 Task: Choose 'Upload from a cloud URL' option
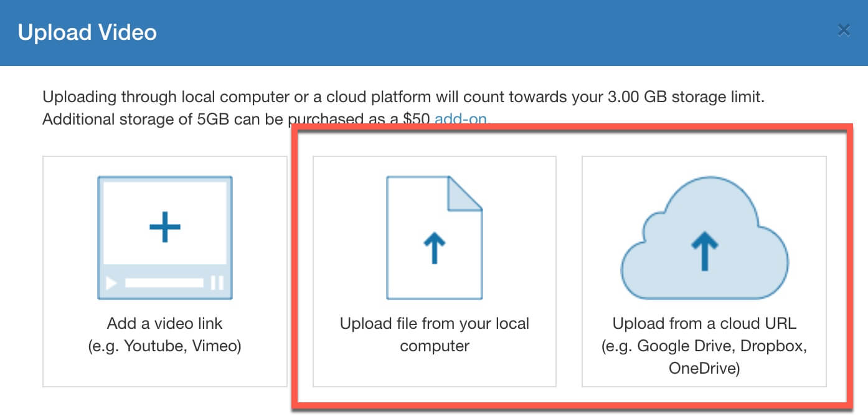(704, 324)
